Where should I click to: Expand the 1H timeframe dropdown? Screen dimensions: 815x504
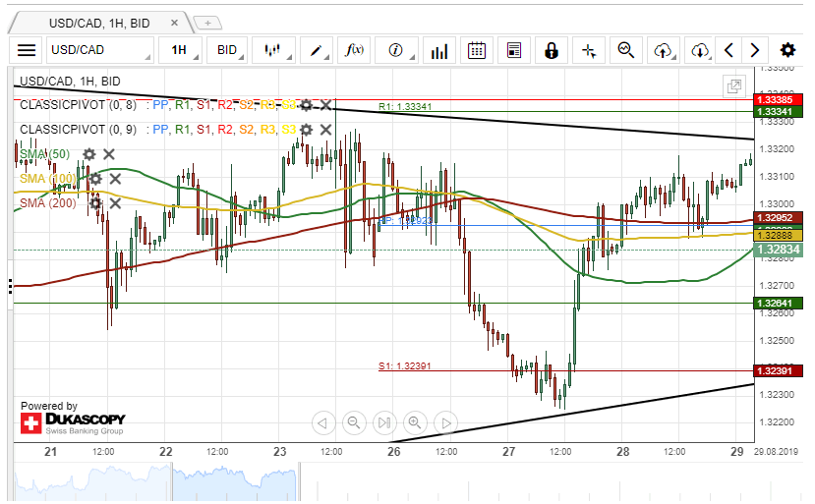click(181, 50)
